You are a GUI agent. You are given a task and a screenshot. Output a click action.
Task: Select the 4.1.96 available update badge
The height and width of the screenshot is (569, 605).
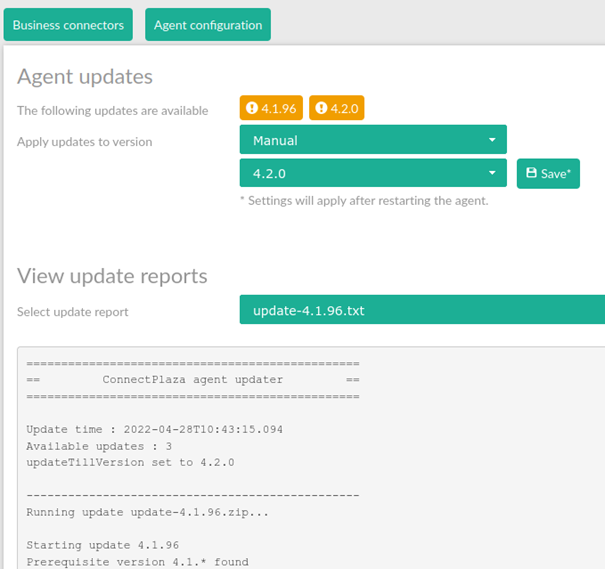271,108
